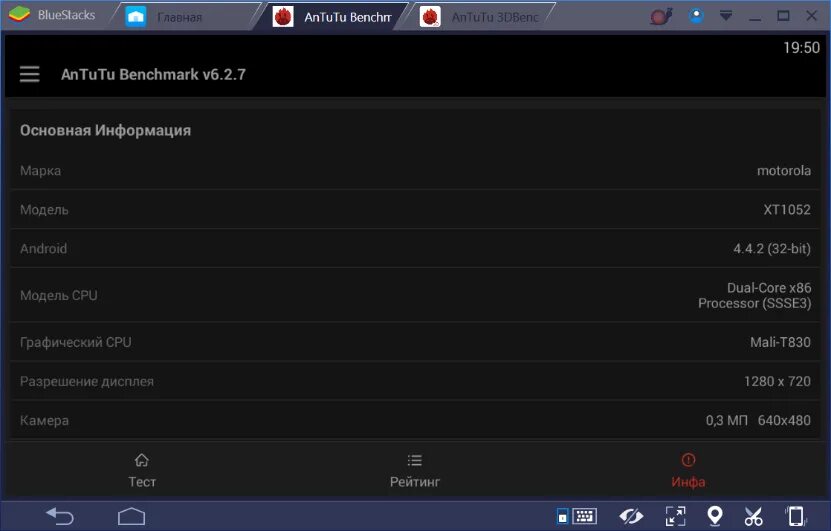Screen dimensions: 831x531
Task: Switch to the Главная tab
Action: pyautogui.click(x=185, y=17)
